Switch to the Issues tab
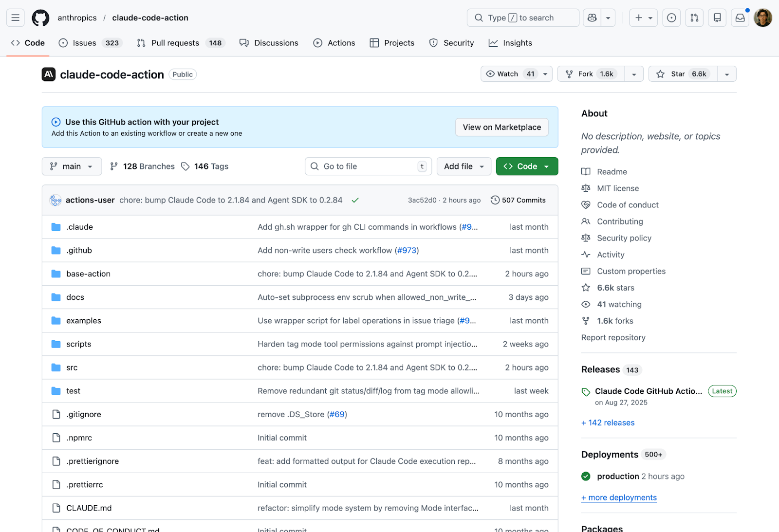This screenshot has width=779, height=532. click(x=84, y=43)
